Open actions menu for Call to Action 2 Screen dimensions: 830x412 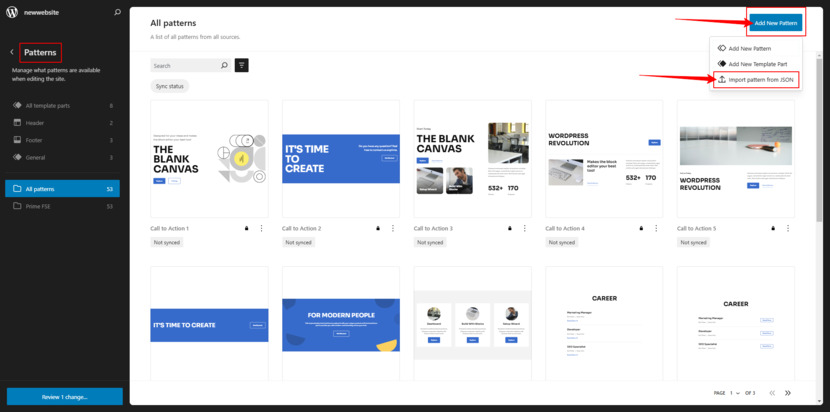click(393, 228)
